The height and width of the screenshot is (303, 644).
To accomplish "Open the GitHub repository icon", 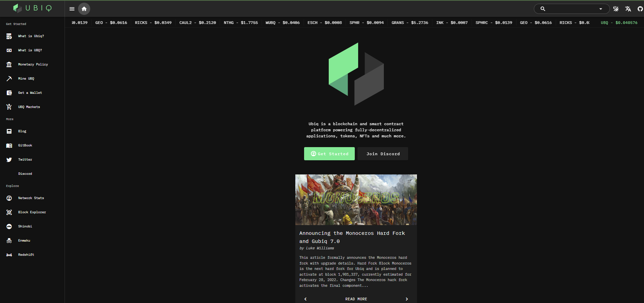I will click(x=640, y=9).
